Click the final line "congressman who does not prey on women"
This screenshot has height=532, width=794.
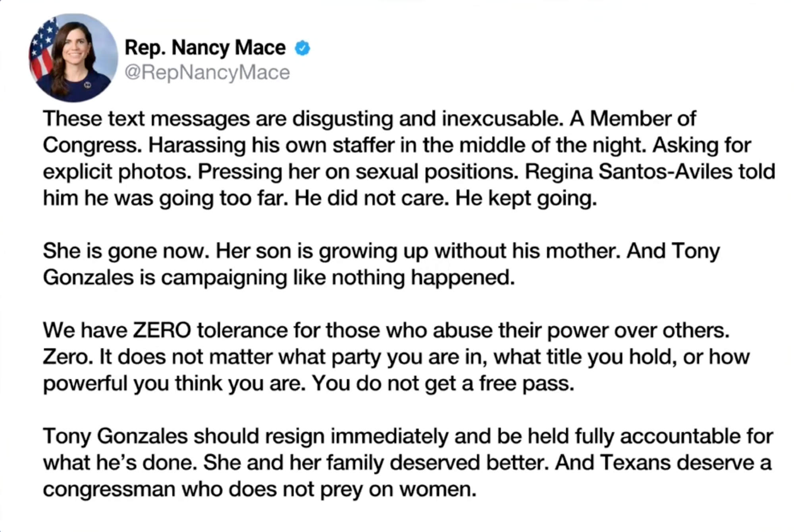(259, 489)
